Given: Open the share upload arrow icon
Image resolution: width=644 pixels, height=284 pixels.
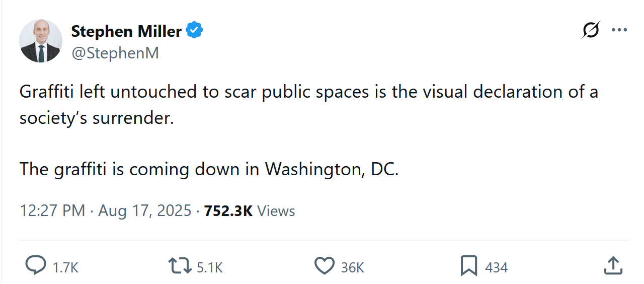Looking at the screenshot, I should pos(612,266).
